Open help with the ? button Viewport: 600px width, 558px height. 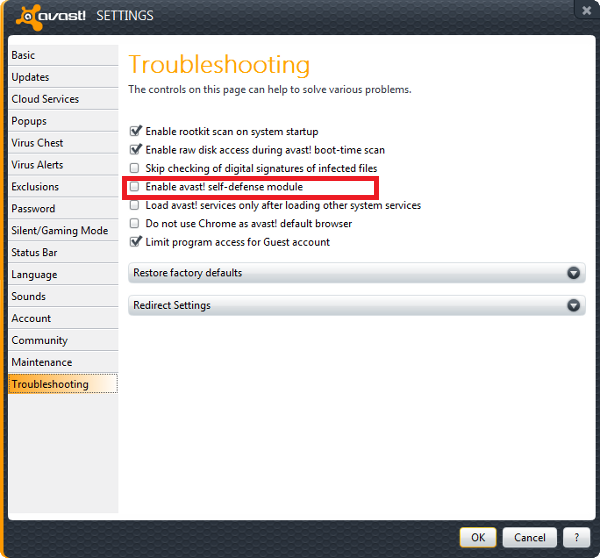coord(576,538)
